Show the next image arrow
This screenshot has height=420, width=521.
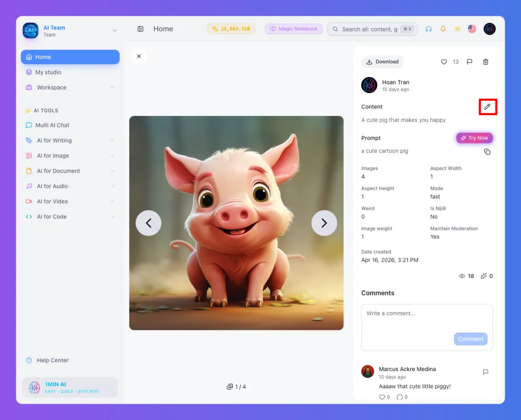click(x=324, y=223)
